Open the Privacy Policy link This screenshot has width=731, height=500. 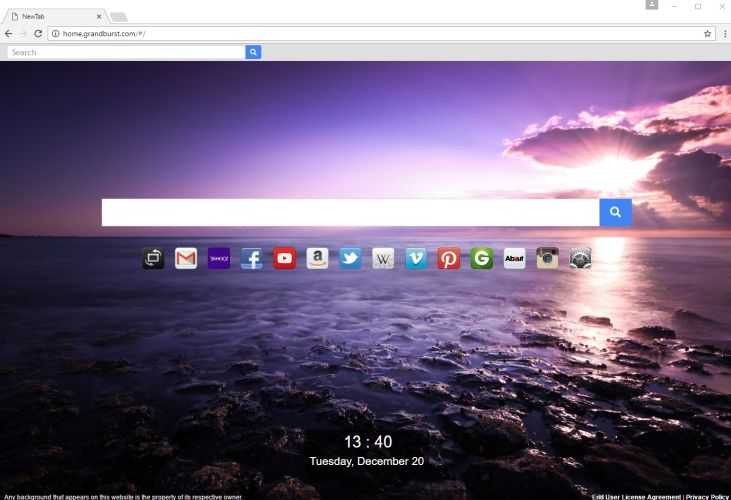pos(707,497)
